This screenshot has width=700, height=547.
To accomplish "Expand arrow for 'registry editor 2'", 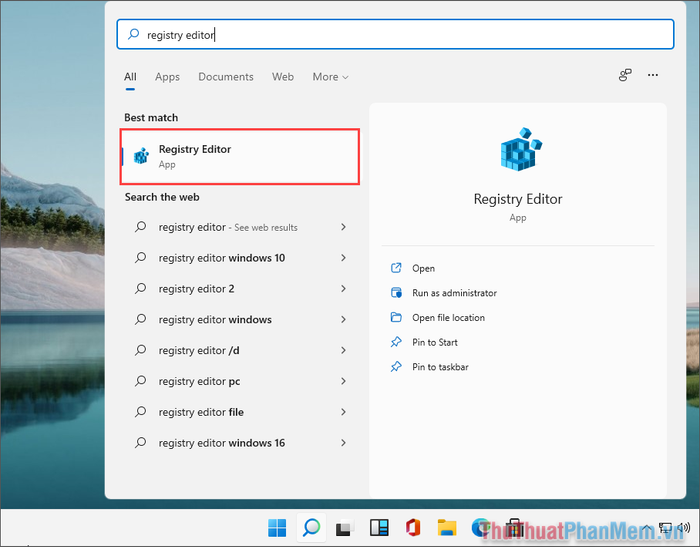I will (343, 288).
